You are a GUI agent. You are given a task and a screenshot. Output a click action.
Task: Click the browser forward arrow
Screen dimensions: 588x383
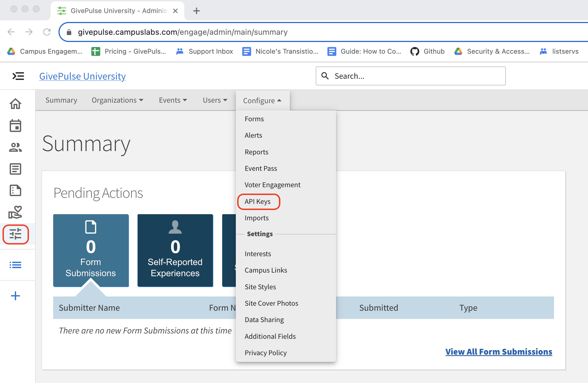point(29,32)
